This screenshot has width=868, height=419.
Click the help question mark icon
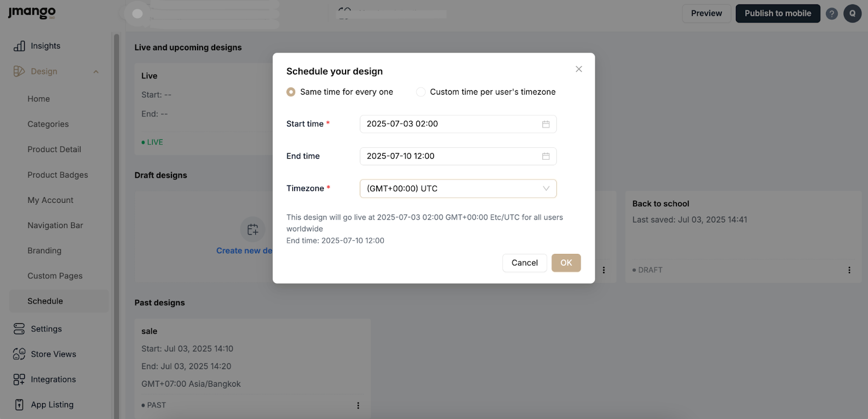point(831,14)
